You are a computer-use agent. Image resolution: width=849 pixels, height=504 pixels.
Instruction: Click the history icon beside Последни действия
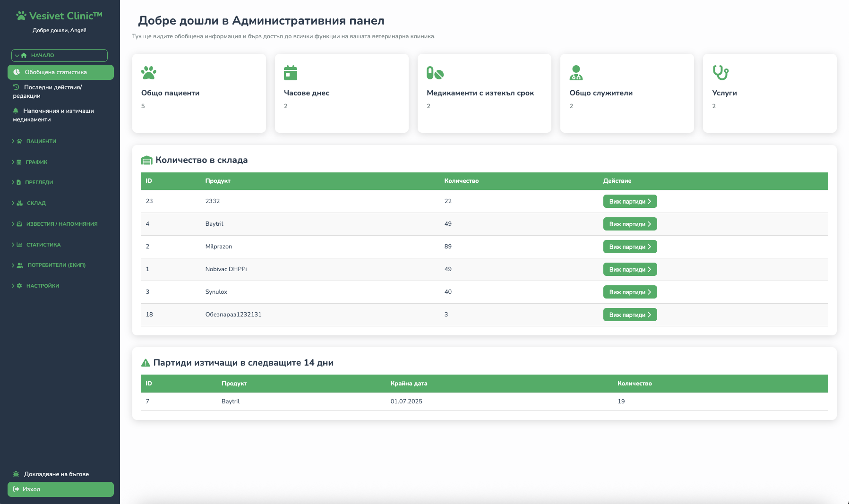(x=16, y=86)
